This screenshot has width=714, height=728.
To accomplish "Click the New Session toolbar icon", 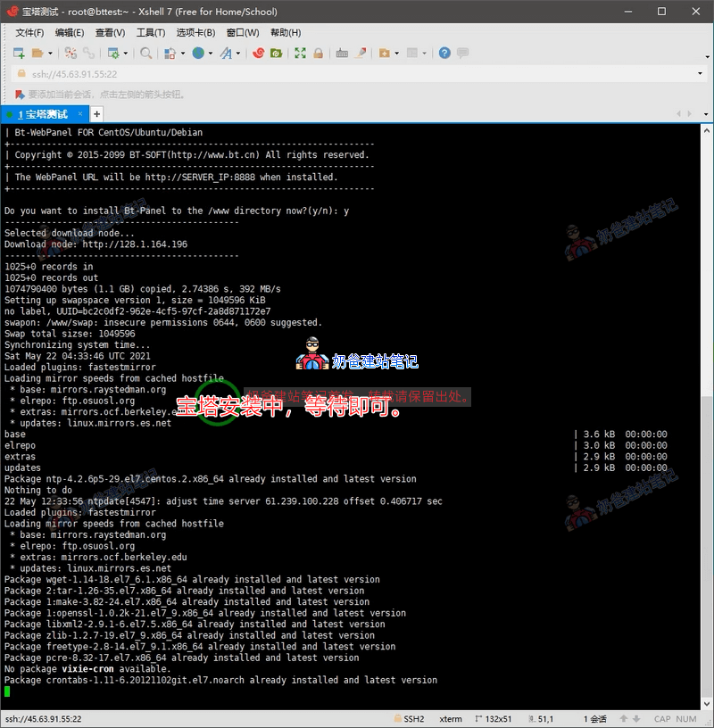I will pos(19,54).
